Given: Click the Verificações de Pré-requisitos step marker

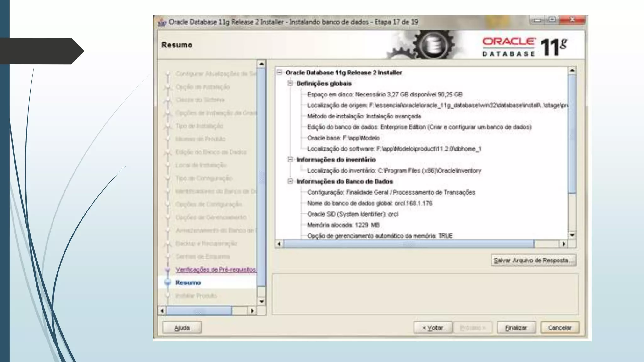Looking at the screenshot, I should (x=168, y=270).
